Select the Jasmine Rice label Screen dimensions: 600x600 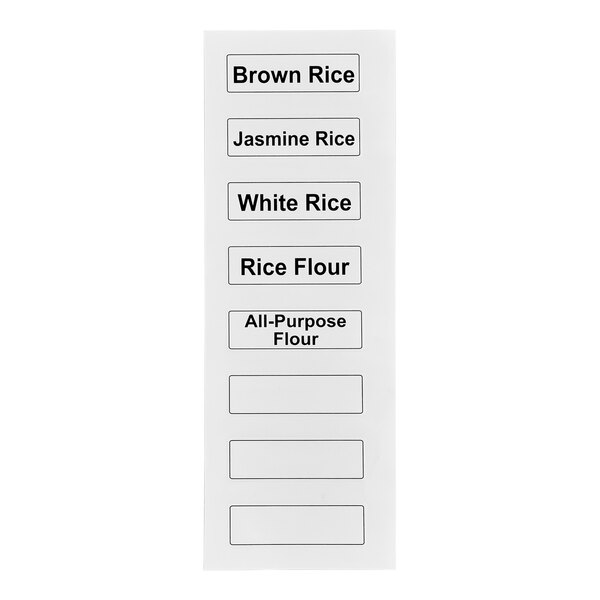point(293,139)
